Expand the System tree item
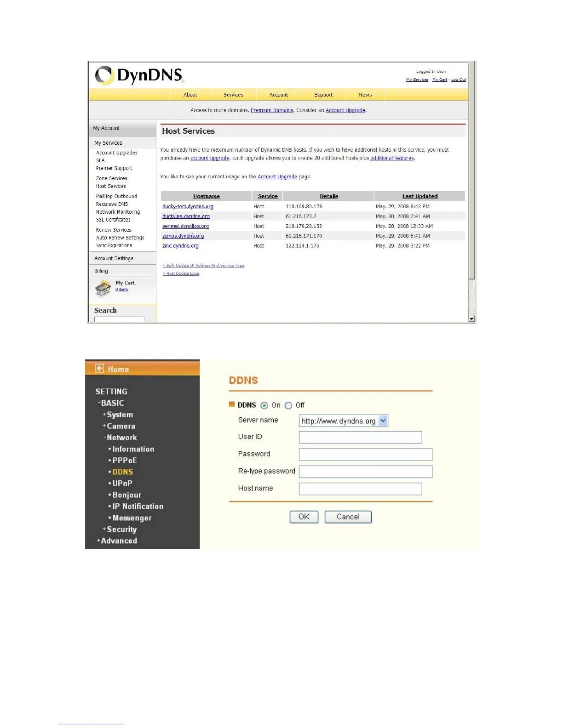563x728 pixels. tap(118, 415)
